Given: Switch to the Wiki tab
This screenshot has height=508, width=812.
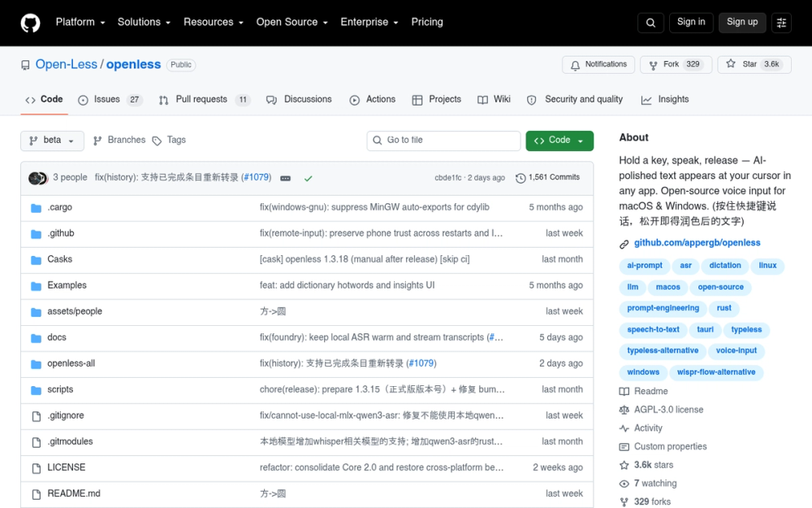Looking at the screenshot, I should [x=494, y=99].
